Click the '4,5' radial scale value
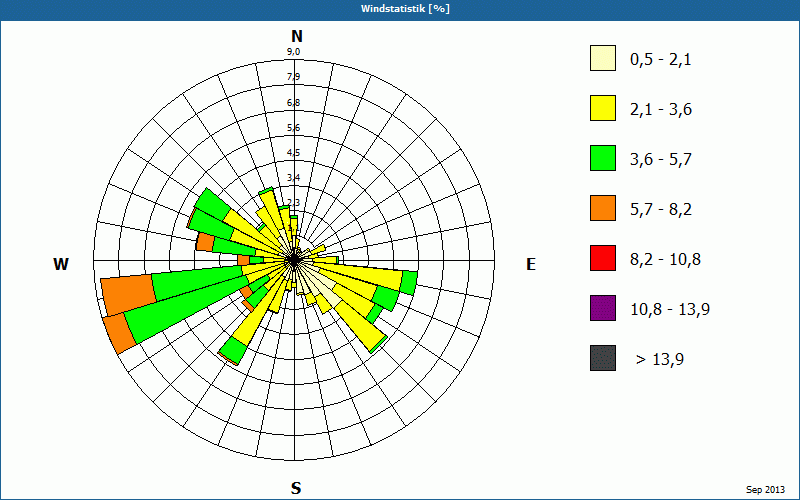This screenshot has height=500, width=800. coord(293,153)
